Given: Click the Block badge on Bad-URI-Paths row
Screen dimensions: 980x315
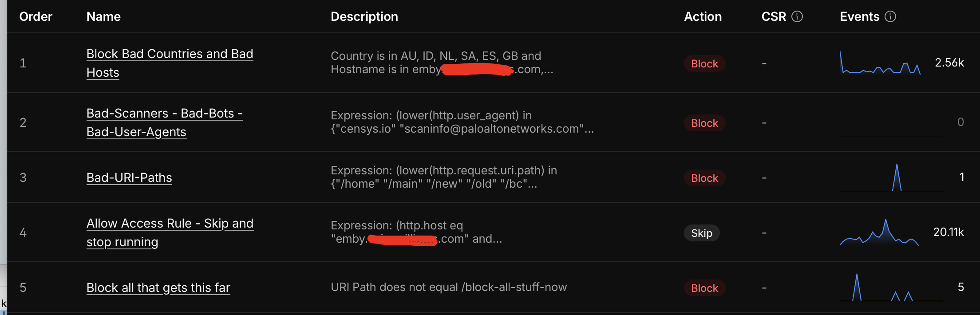Looking at the screenshot, I should point(704,178).
